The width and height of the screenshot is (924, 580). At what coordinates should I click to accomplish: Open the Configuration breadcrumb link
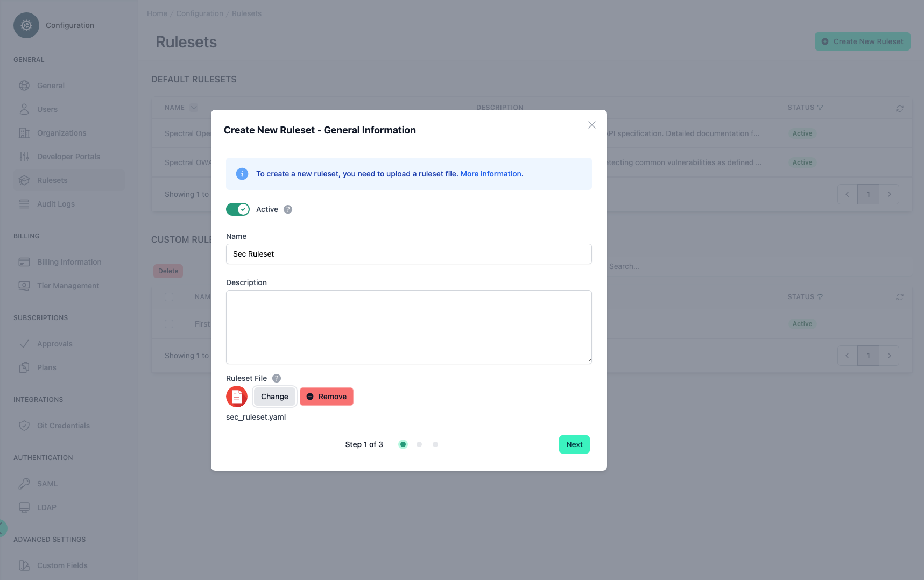[200, 13]
